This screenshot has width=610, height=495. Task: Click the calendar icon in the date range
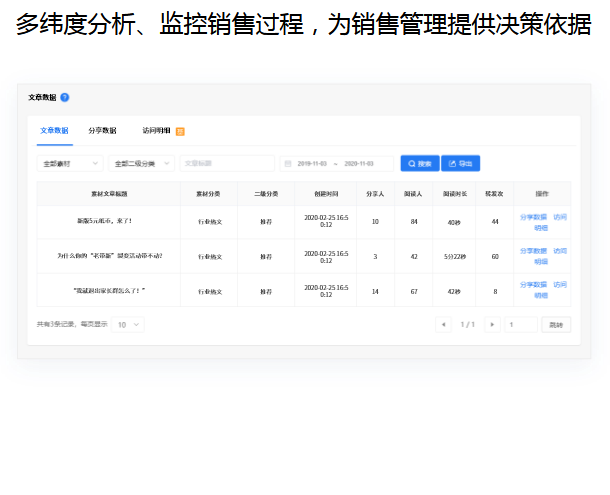pyautogui.click(x=288, y=163)
